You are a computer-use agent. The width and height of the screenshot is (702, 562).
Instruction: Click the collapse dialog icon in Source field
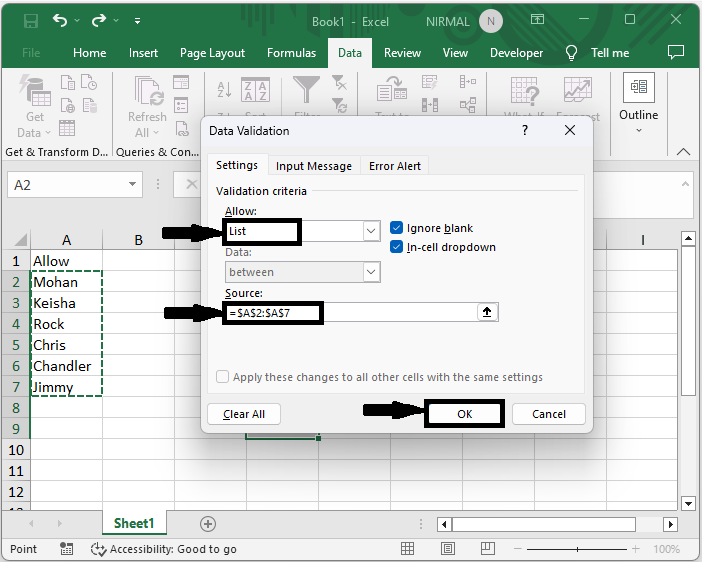click(487, 313)
